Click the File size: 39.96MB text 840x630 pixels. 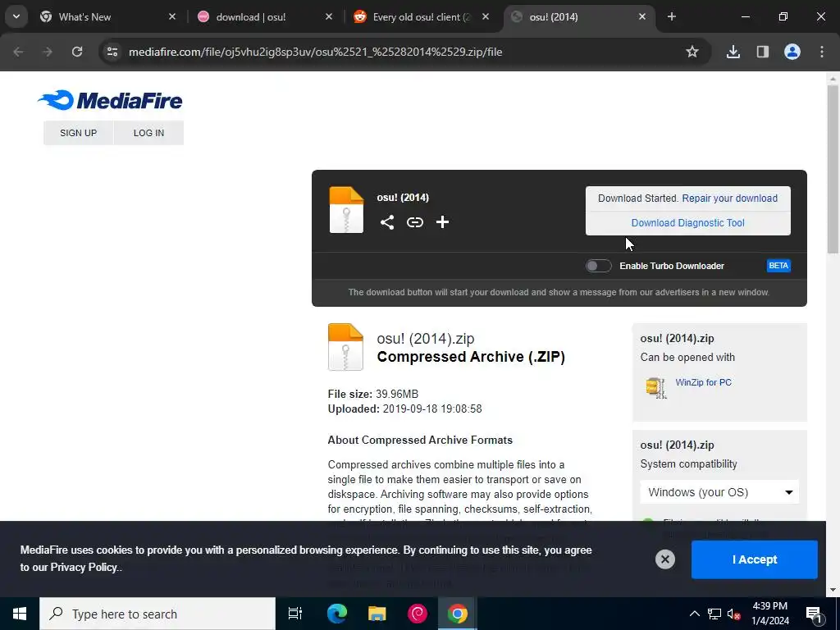click(x=373, y=395)
